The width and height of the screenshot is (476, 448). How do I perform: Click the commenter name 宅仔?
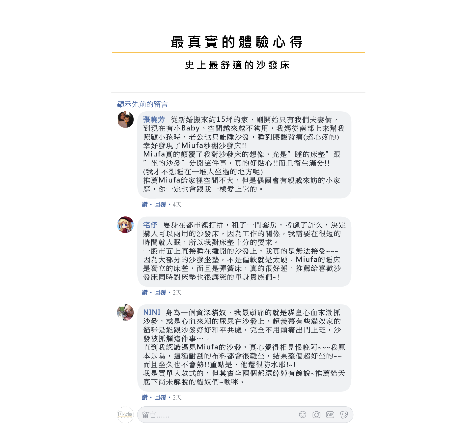150,225
